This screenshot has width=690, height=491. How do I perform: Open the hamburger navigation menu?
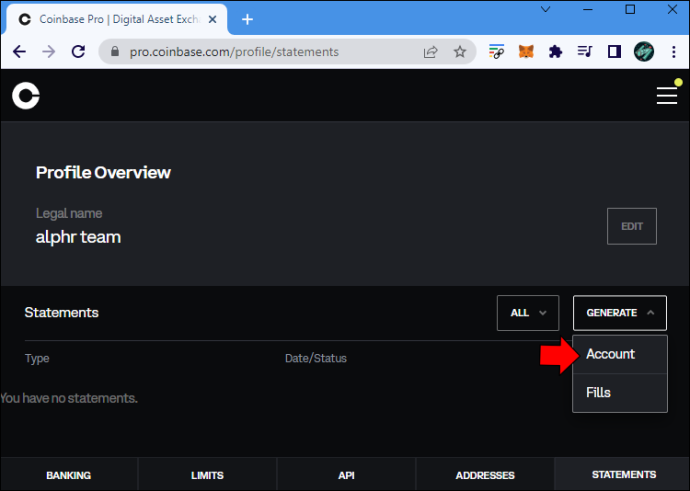tap(667, 95)
